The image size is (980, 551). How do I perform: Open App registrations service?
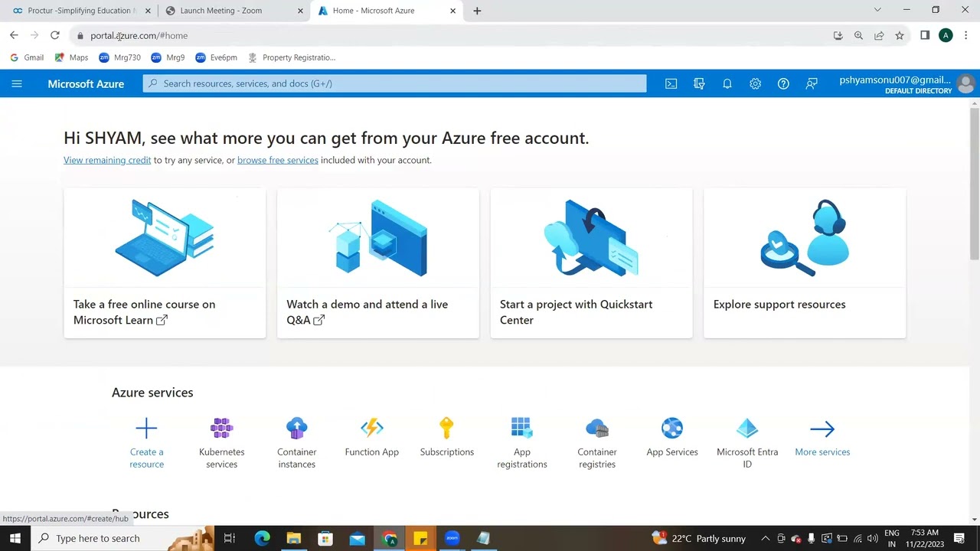pos(521,443)
